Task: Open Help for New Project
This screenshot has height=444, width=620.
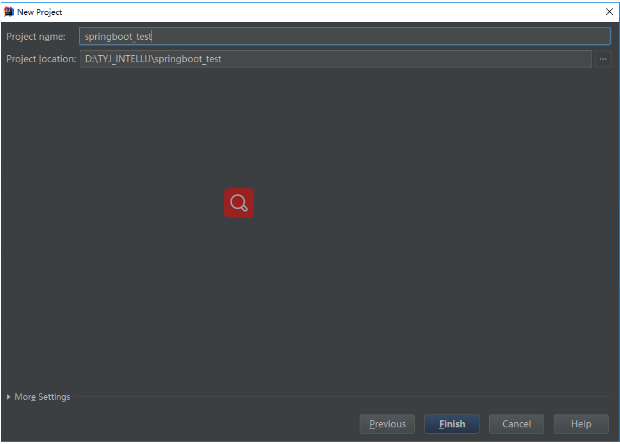Action: 581,424
